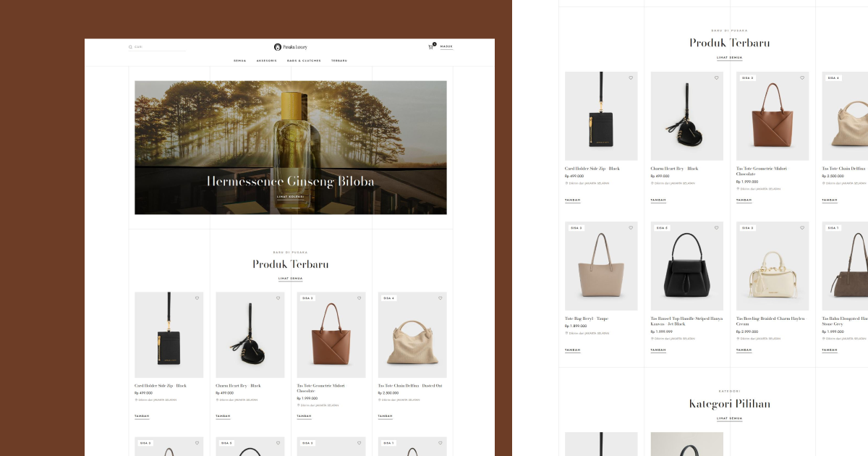Open the AKSESORIS menu item
Viewport: 868px width, 456px height.
coord(266,61)
